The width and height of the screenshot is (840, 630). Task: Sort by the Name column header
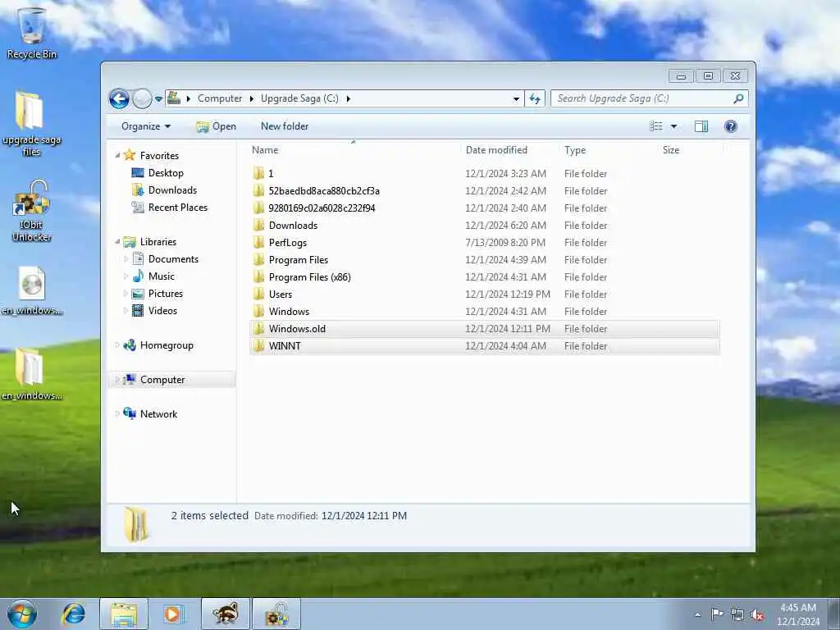pyautogui.click(x=265, y=150)
